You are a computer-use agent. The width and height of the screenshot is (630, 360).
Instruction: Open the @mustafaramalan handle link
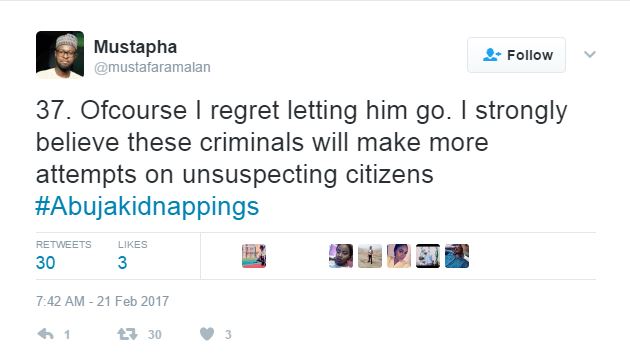pos(152,68)
